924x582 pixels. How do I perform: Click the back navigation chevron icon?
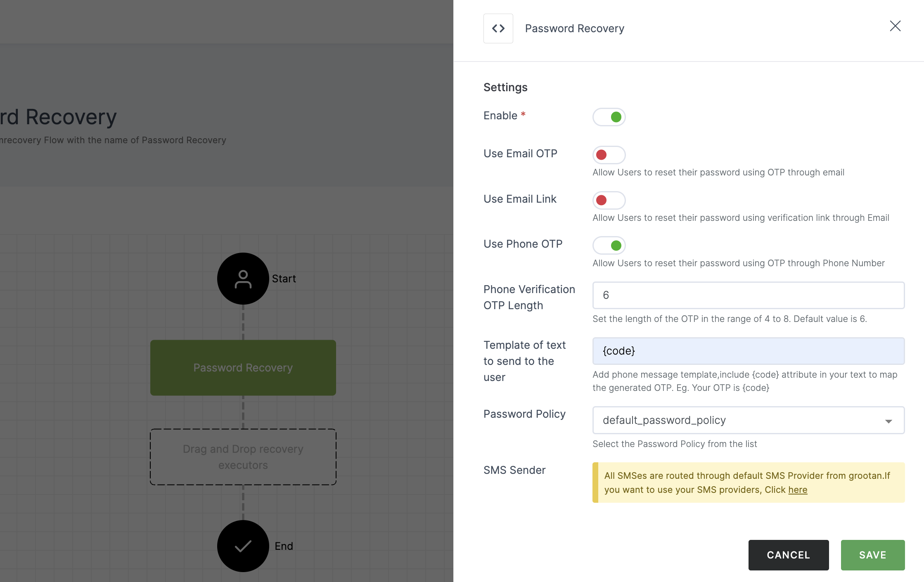(x=499, y=28)
